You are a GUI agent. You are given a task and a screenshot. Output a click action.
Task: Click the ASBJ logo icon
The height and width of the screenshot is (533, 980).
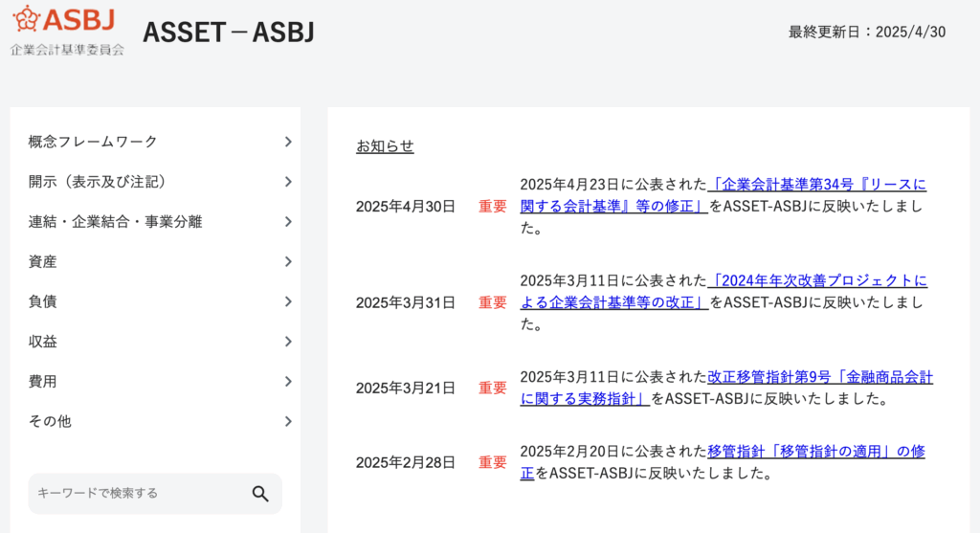[x=26, y=19]
